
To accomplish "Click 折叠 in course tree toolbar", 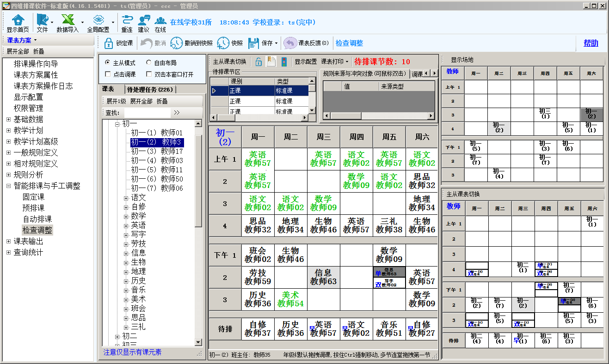I will click(162, 101).
